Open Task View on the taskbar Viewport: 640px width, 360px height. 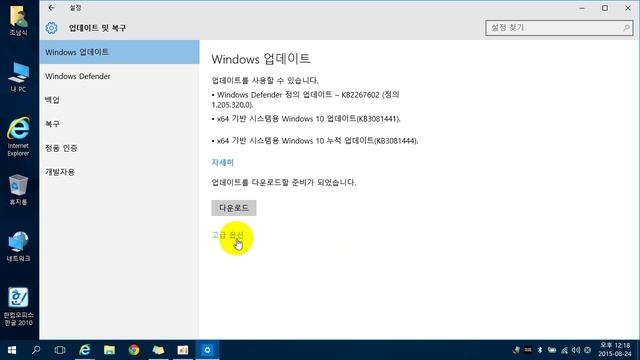click(60, 350)
